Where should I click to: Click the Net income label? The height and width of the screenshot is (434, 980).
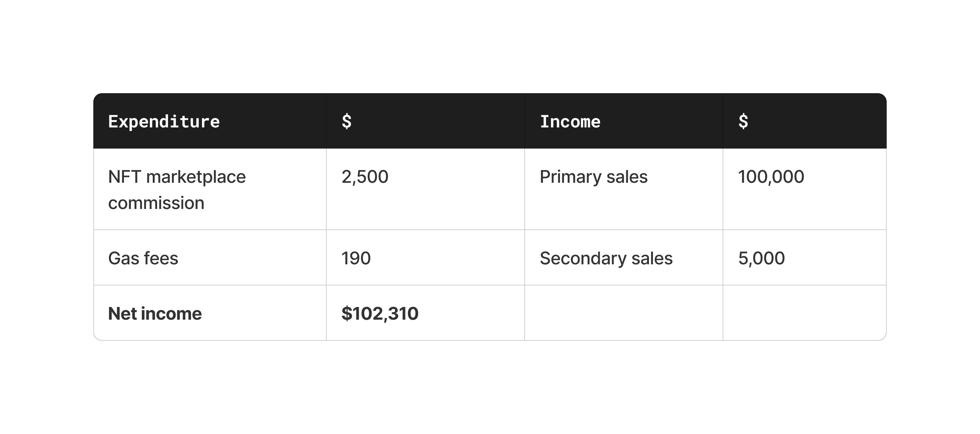[x=155, y=313]
